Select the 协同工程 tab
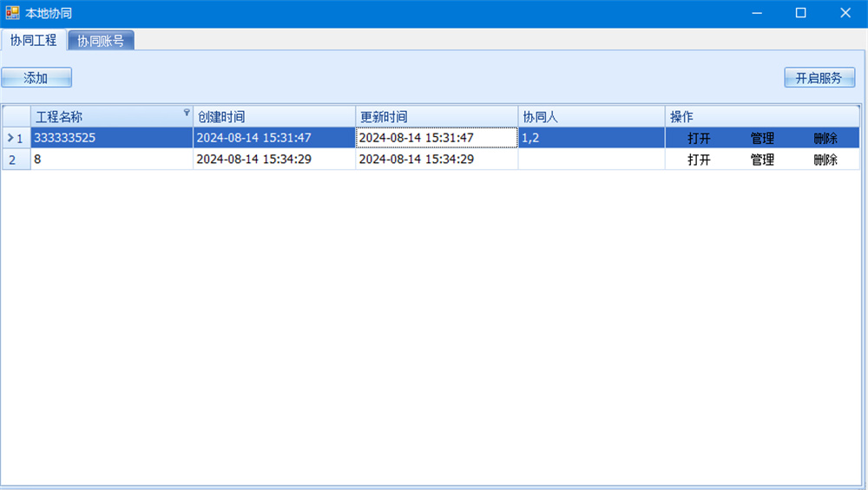868x490 pixels. [x=33, y=40]
